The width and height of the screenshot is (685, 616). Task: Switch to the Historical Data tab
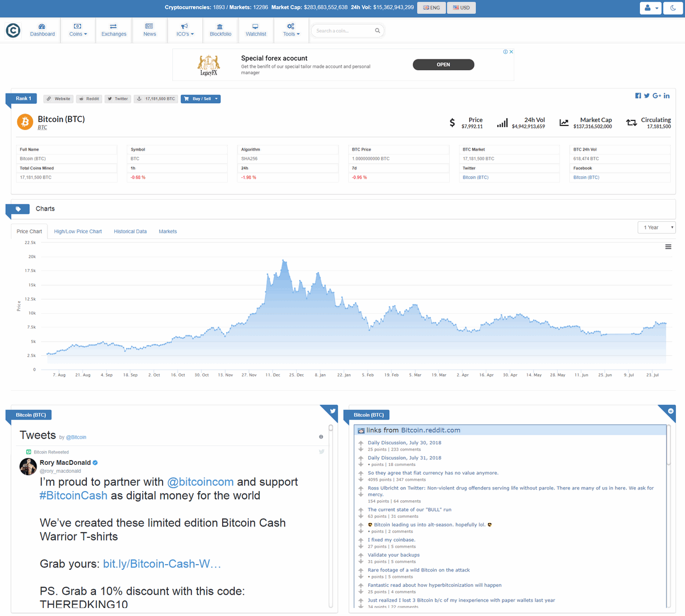tap(130, 232)
